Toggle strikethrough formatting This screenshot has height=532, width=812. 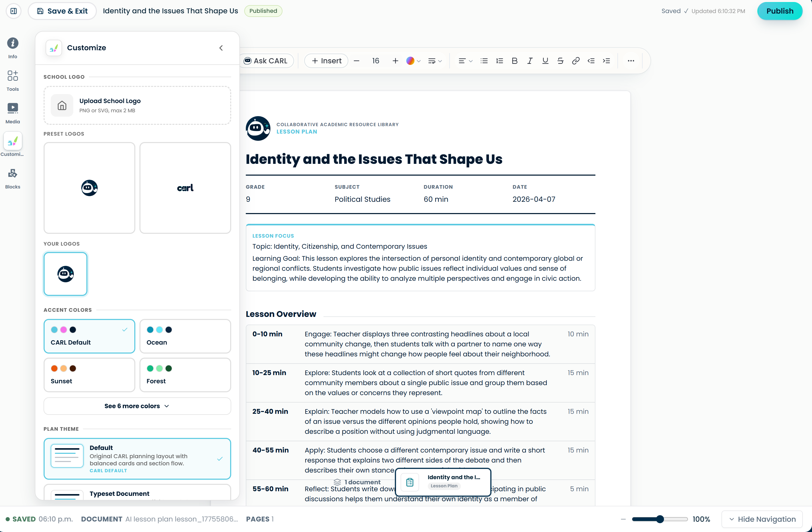click(560, 61)
